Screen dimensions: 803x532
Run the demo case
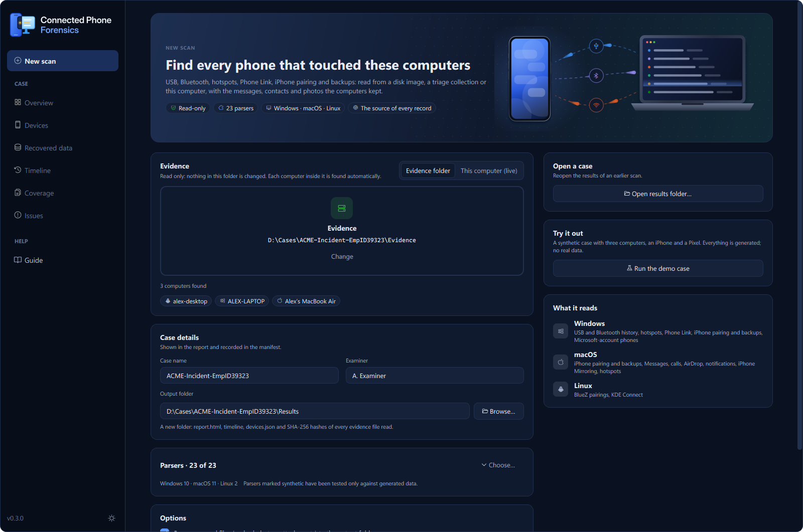point(658,268)
